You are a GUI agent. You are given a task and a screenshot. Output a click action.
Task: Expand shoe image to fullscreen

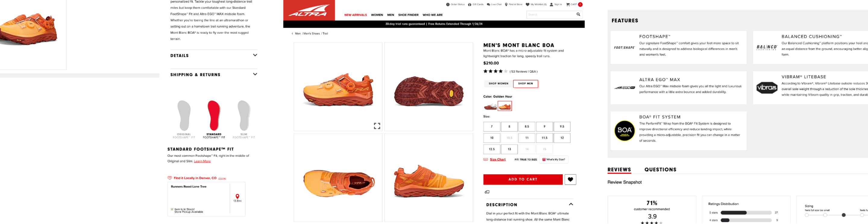tap(377, 126)
